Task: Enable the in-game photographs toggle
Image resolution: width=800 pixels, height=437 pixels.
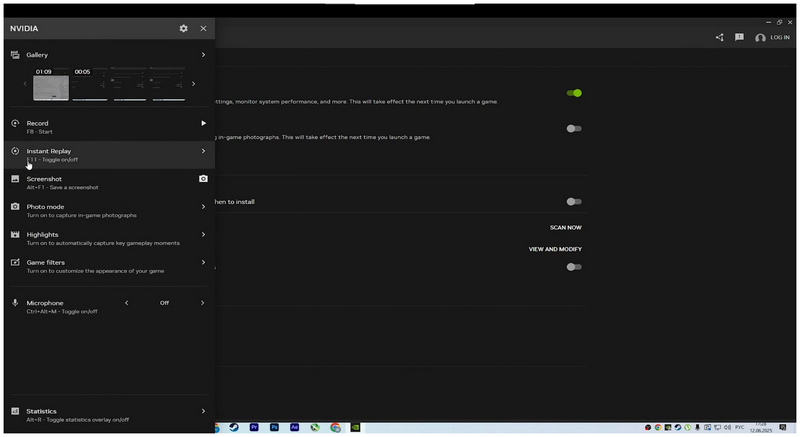Action: pyautogui.click(x=574, y=128)
